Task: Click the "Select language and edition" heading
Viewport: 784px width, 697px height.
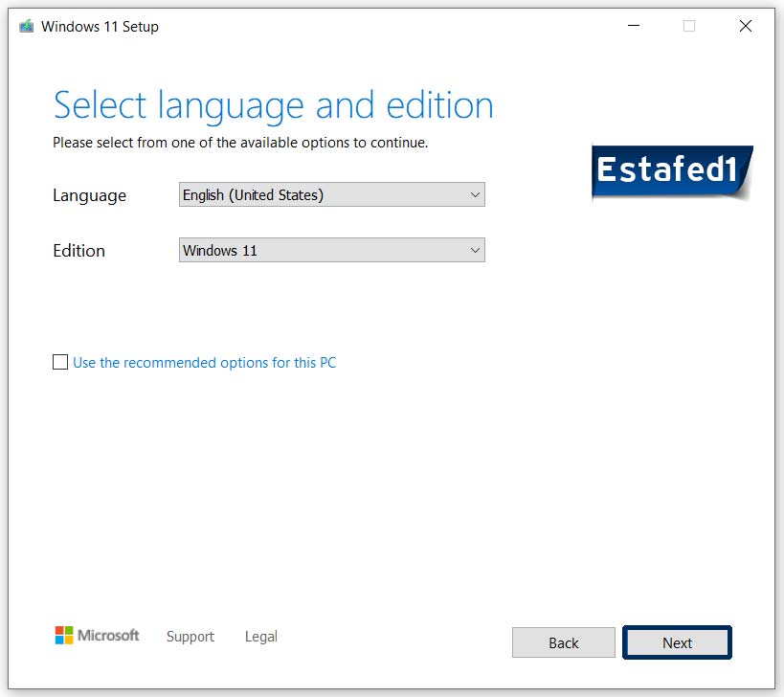Action: click(273, 105)
